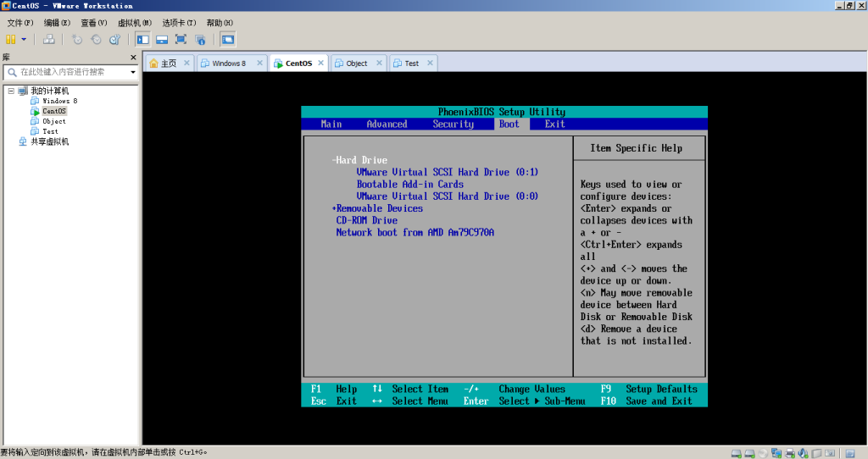This screenshot has width=868, height=459.
Task: Open power options dropdown arrow beside pause
Action: tap(24, 39)
